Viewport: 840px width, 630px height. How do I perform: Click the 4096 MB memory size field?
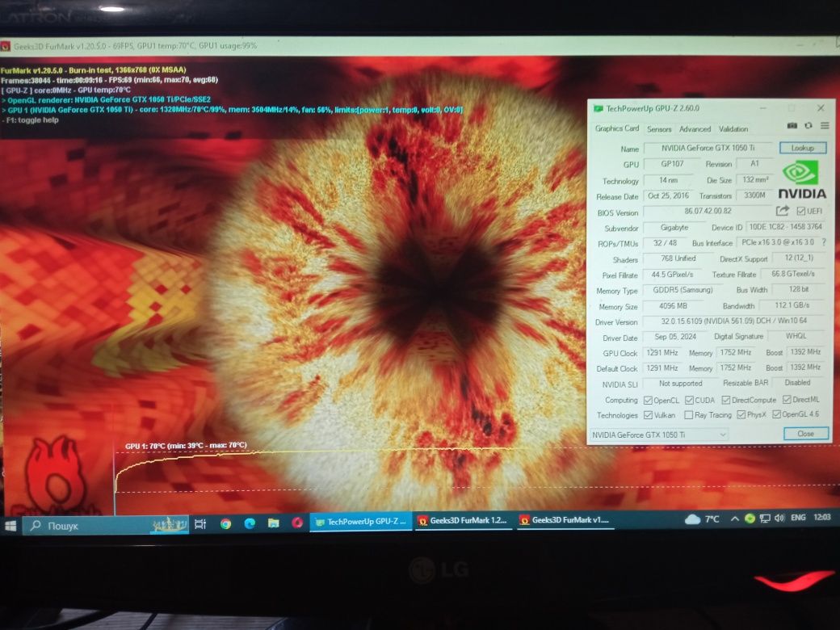(673, 306)
